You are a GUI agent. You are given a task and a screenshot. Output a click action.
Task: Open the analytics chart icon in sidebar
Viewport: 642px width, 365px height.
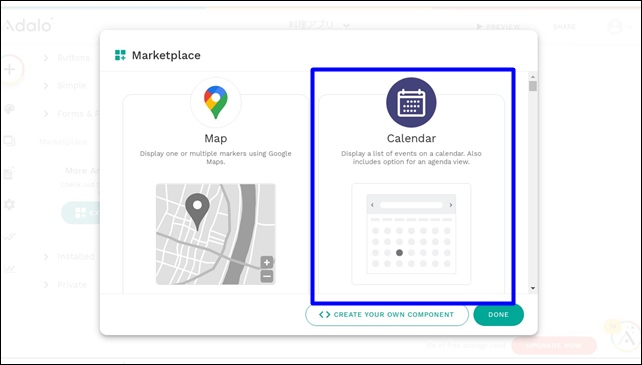coord(9,269)
